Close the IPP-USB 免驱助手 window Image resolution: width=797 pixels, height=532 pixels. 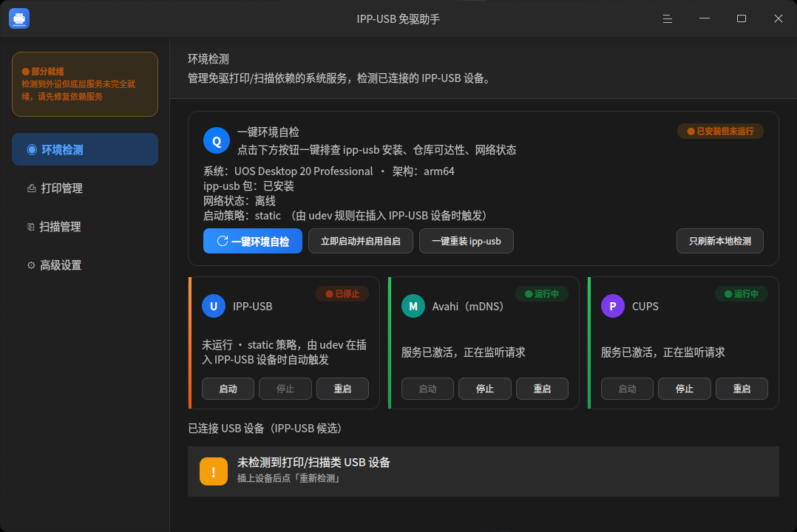tap(779, 18)
